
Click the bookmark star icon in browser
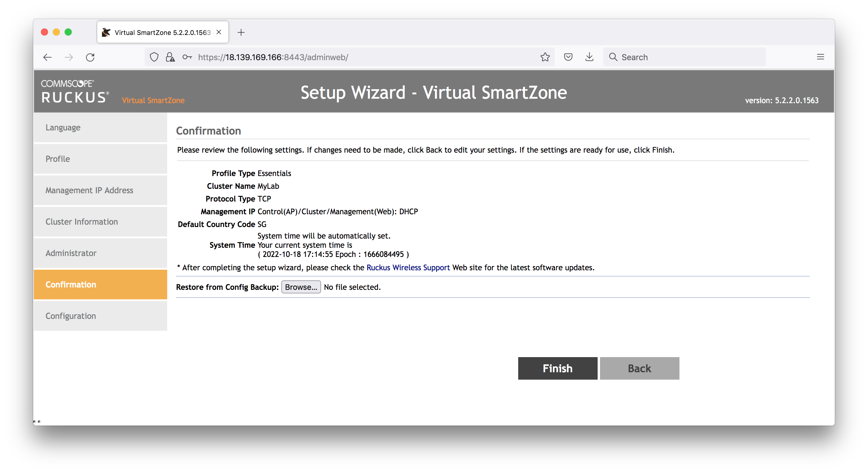[x=545, y=57]
